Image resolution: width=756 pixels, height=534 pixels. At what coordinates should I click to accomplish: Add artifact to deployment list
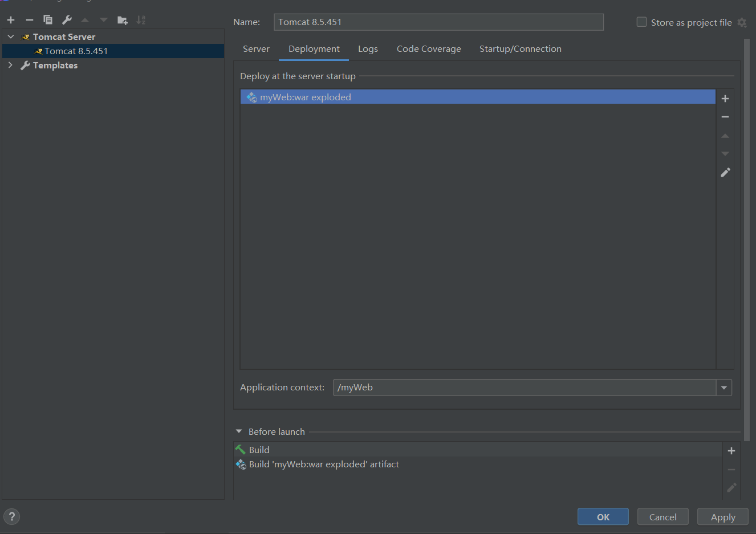[x=725, y=99]
